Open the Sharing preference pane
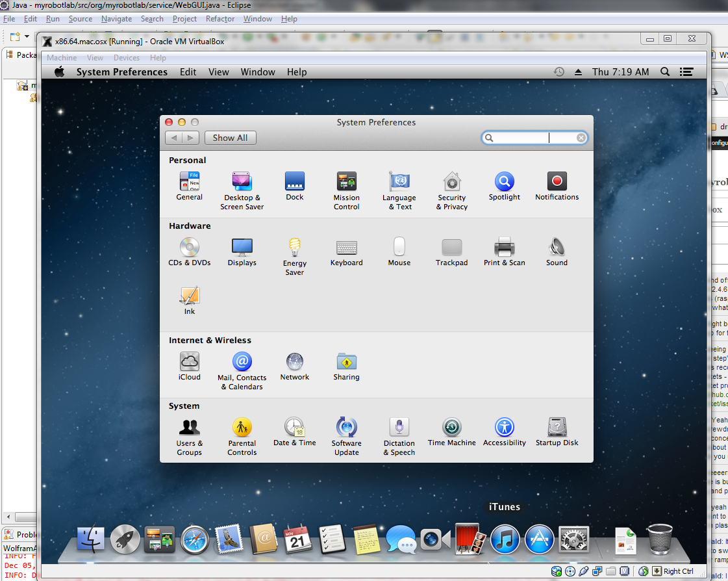 pyautogui.click(x=346, y=366)
